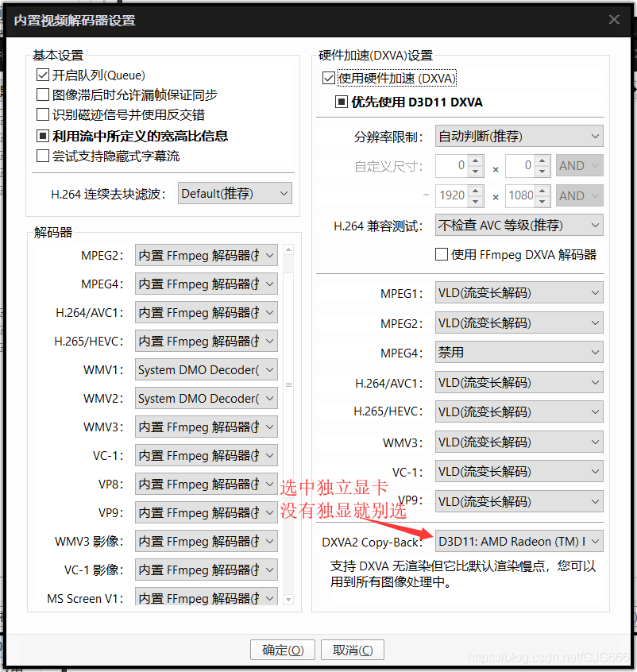Click 取消(C) button
This screenshot has width=637, height=672.
pos(353,650)
